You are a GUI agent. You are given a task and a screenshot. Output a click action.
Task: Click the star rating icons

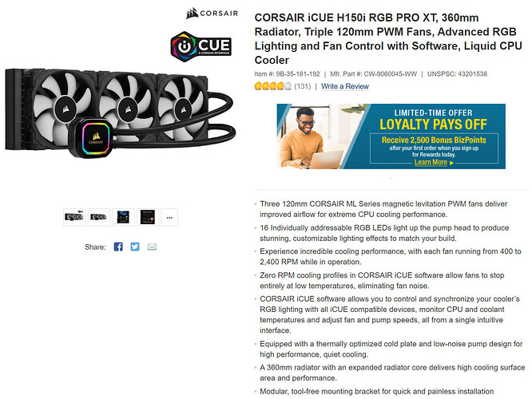click(x=272, y=86)
